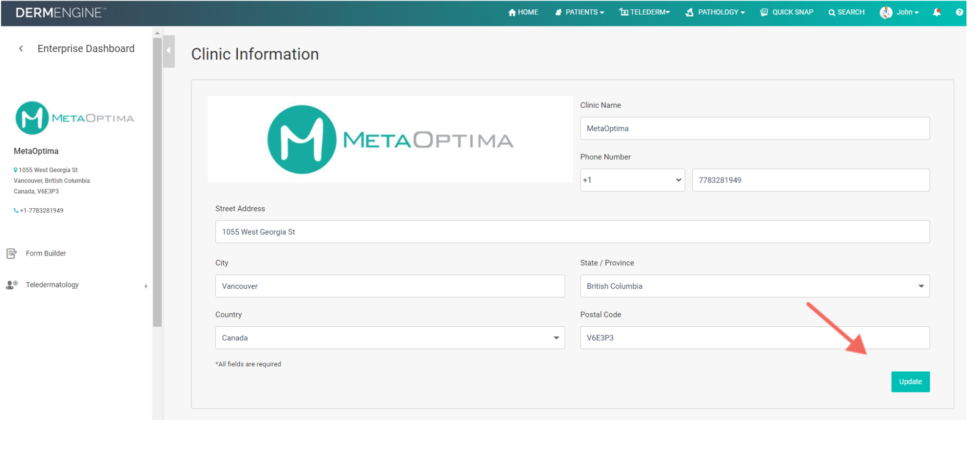The image size is (980, 459).
Task: Click the notifications bell icon
Action: [937, 12]
